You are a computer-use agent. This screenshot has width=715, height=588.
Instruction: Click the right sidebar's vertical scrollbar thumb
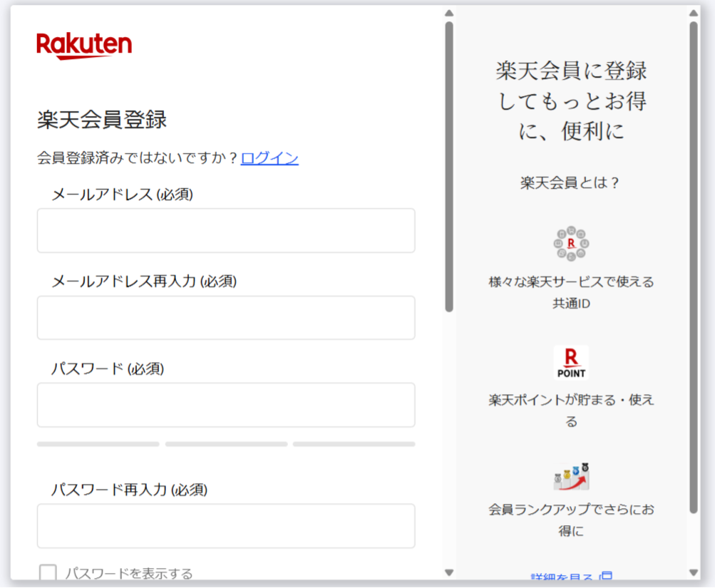tap(693, 267)
